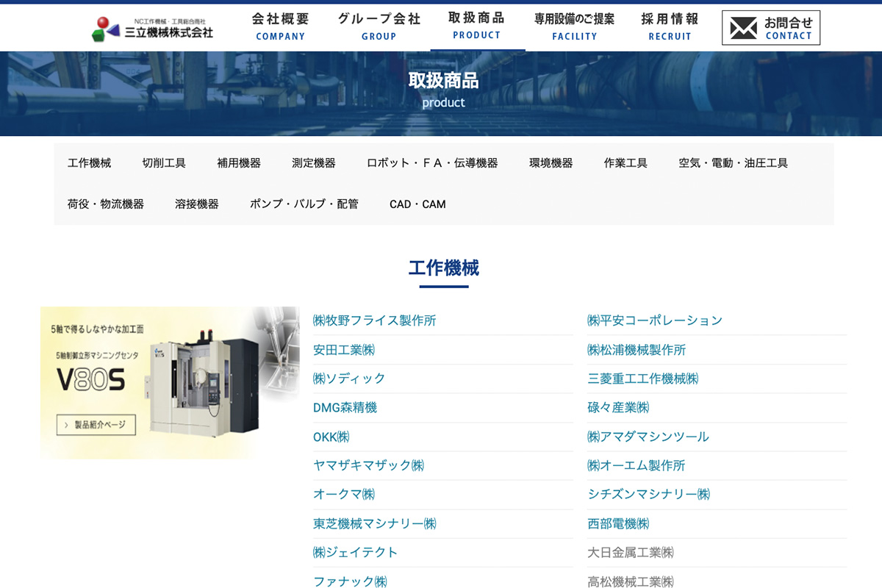Open DMG森精機 link
This screenshot has height=588, width=882.
click(345, 408)
